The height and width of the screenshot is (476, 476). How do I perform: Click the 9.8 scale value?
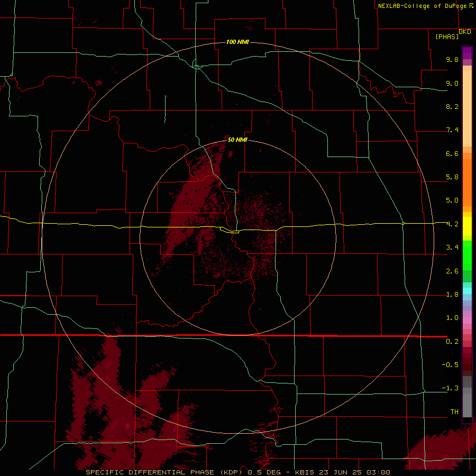(x=452, y=59)
